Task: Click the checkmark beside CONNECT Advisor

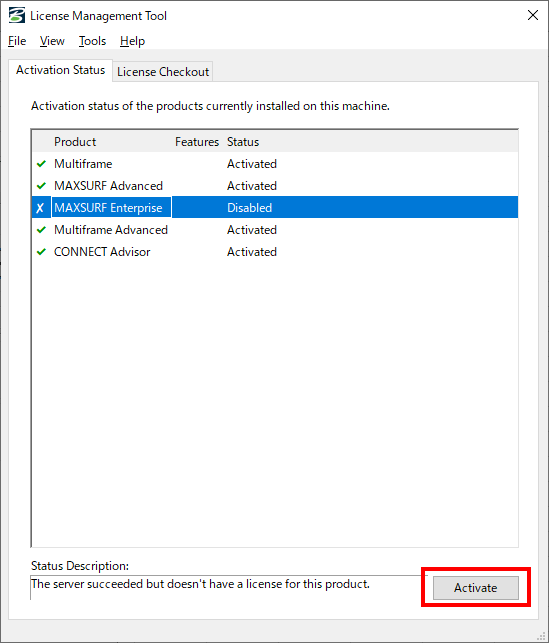Action: 41,252
